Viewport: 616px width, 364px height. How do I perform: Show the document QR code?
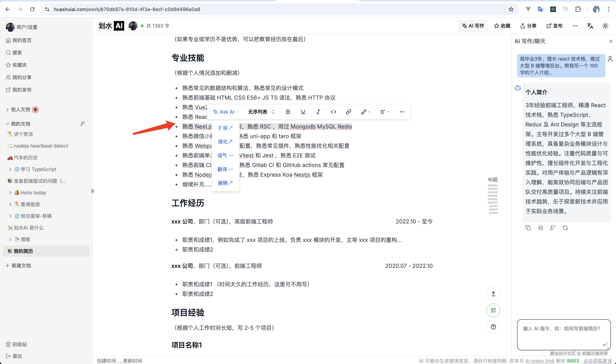click(x=493, y=310)
